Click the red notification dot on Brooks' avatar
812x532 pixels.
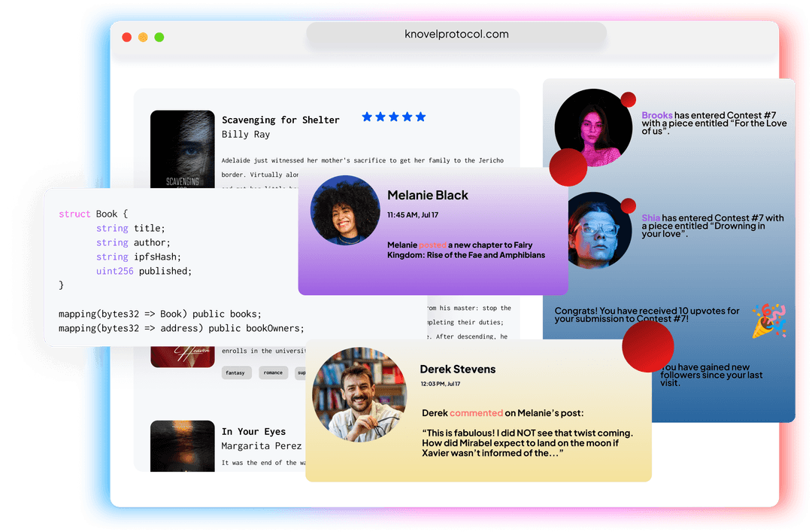[x=629, y=99]
